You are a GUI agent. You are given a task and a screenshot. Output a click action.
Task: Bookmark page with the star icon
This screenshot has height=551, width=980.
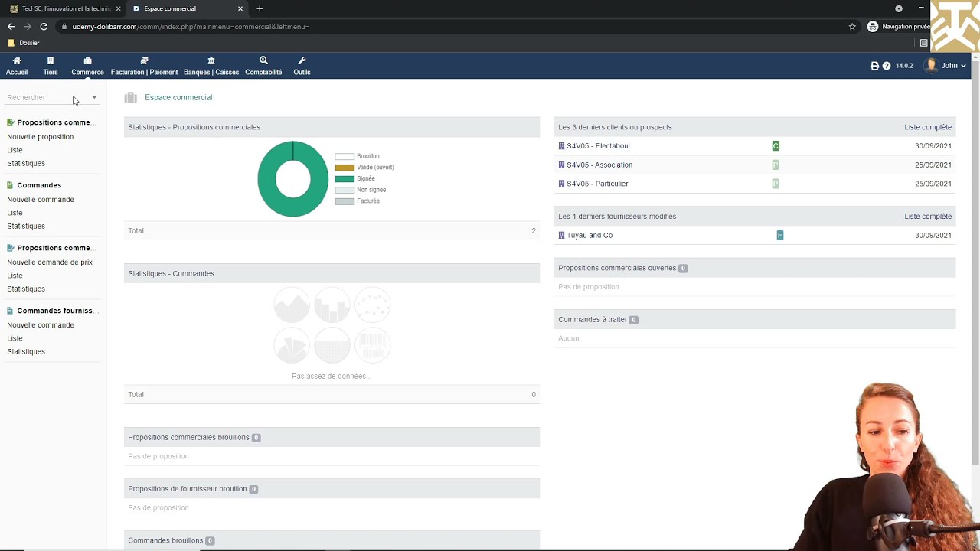(x=852, y=27)
